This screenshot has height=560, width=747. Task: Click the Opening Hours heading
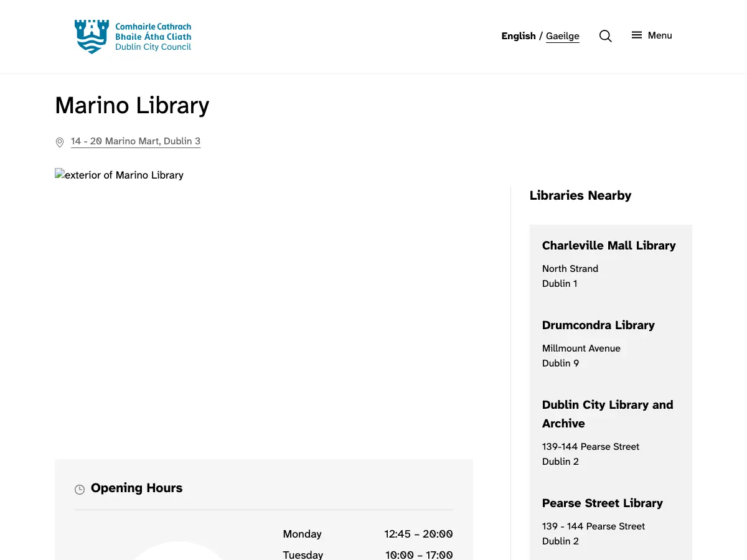point(137,488)
